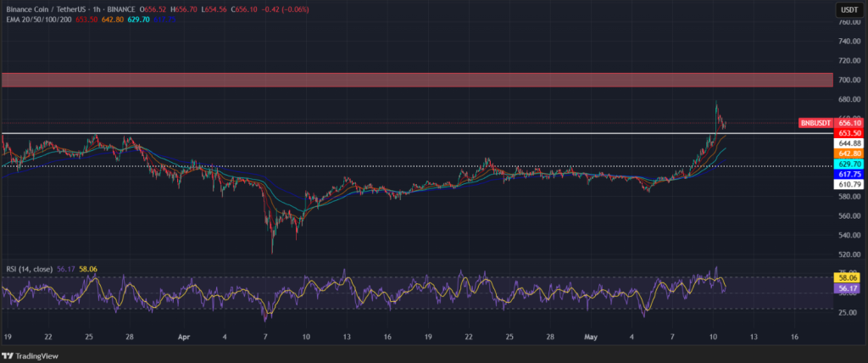Click the BNBUSDT price label tag
Screen dimensions: 868x363
point(817,123)
